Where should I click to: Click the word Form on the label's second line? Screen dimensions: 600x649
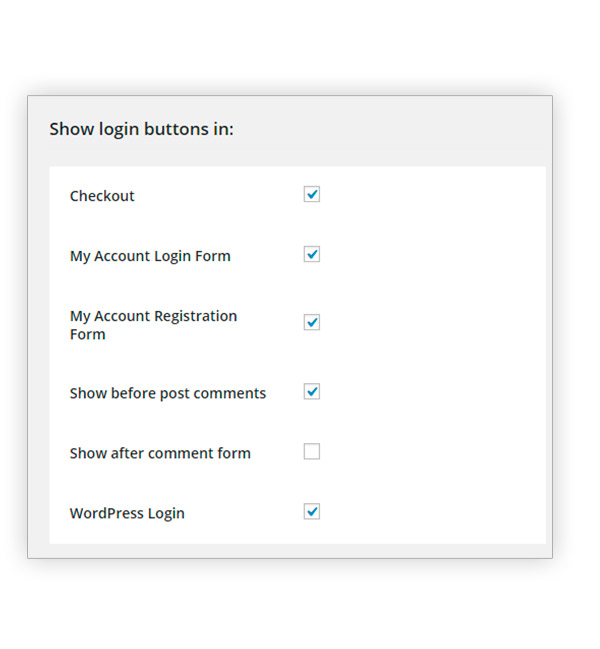coord(87,335)
